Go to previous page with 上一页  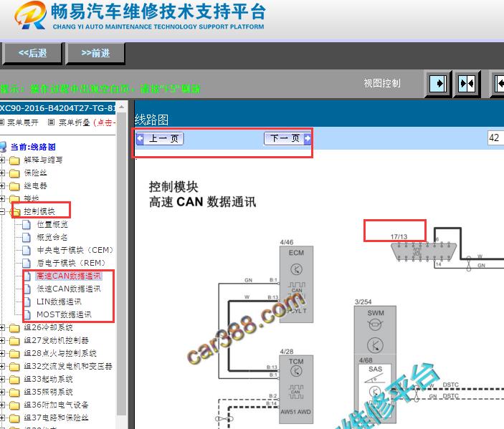coord(160,138)
